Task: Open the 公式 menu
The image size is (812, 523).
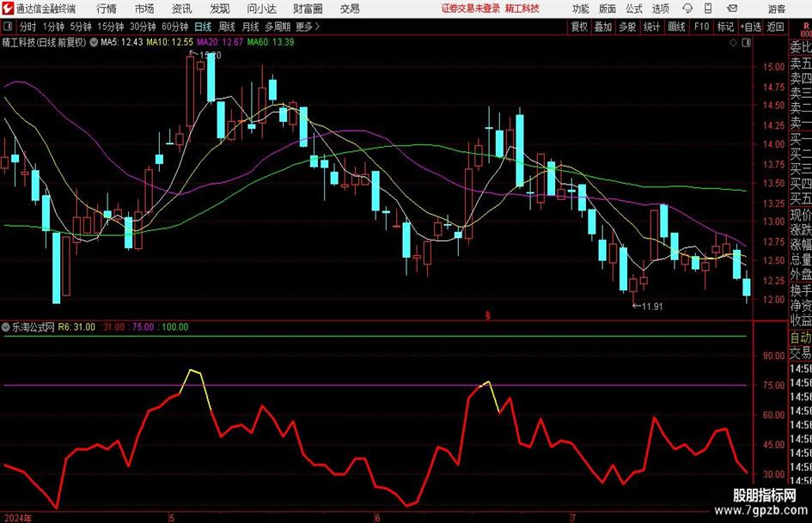Action: [634, 9]
